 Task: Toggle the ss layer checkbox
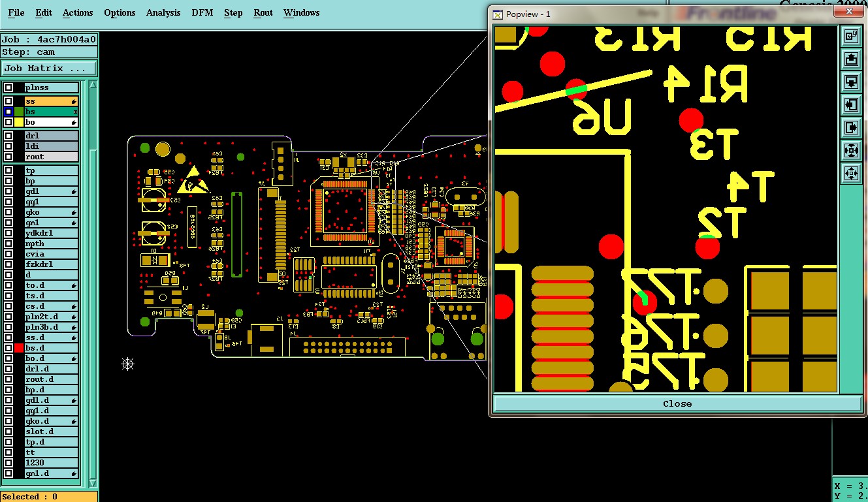8,102
